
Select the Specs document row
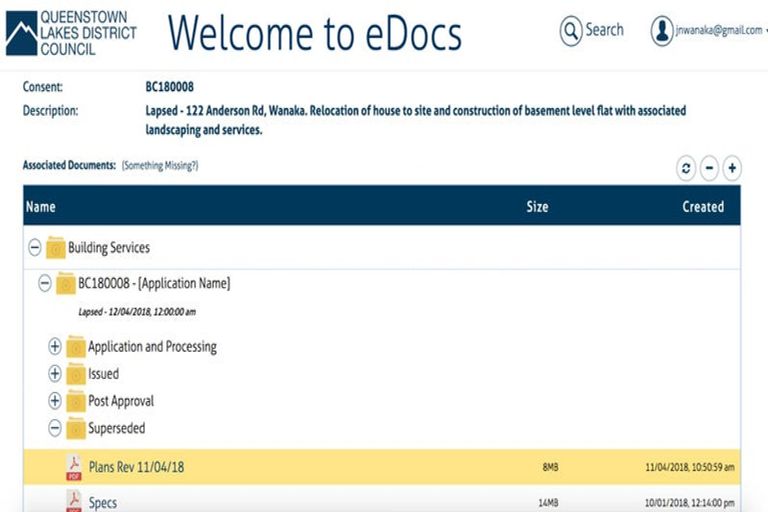300,501
